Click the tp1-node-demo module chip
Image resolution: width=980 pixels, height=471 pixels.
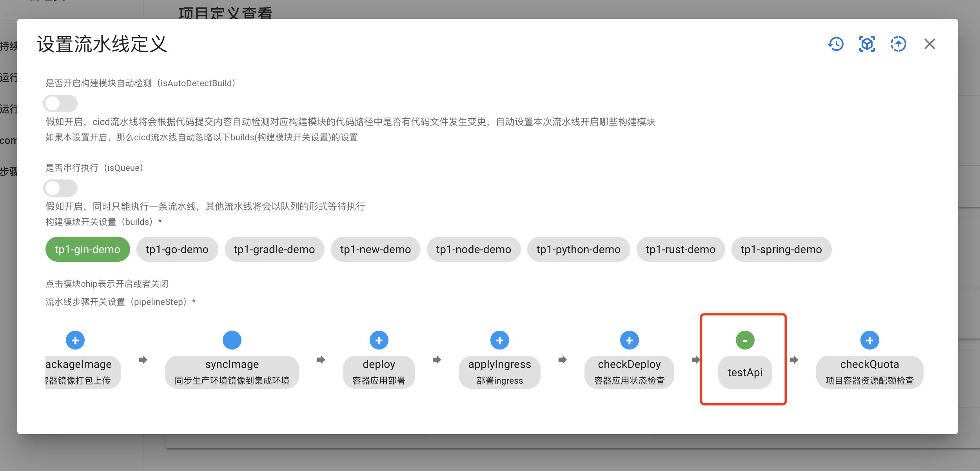(474, 249)
